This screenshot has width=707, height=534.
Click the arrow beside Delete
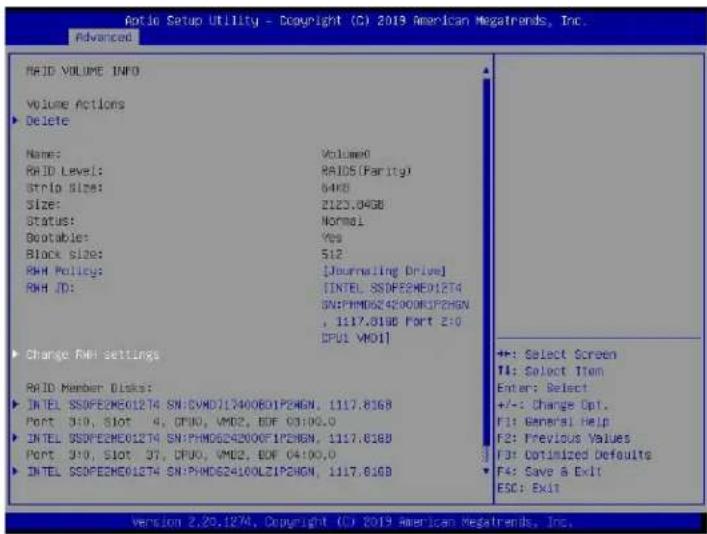[x=16, y=120]
